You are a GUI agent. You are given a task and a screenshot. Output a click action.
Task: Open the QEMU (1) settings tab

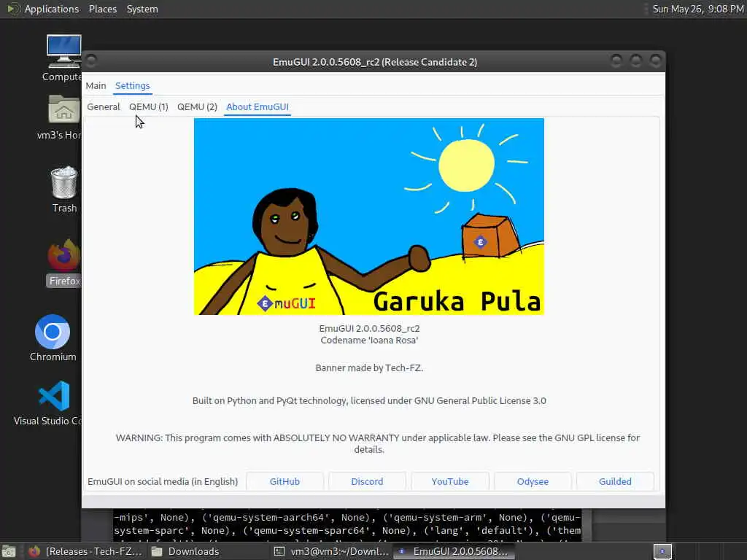point(149,106)
